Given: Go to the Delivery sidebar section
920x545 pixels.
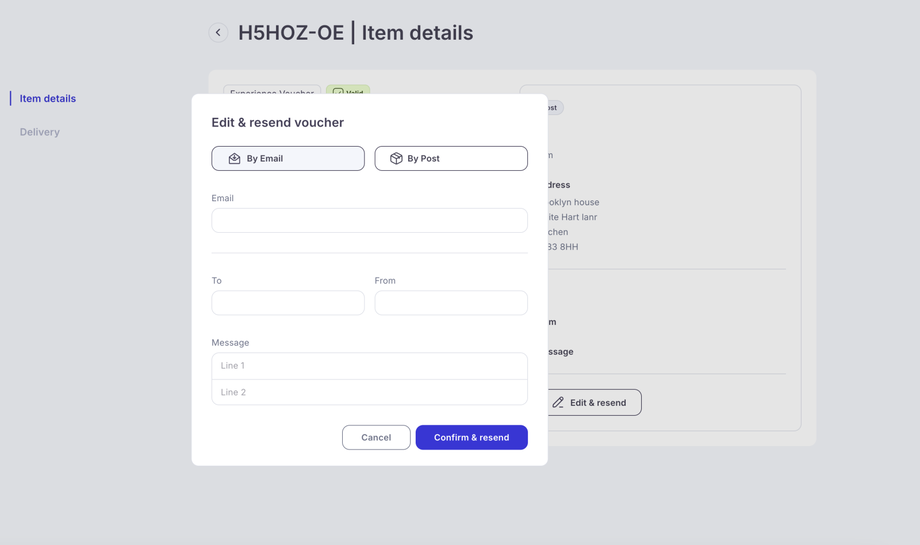Looking at the screenshot, I should pos(40,132).
